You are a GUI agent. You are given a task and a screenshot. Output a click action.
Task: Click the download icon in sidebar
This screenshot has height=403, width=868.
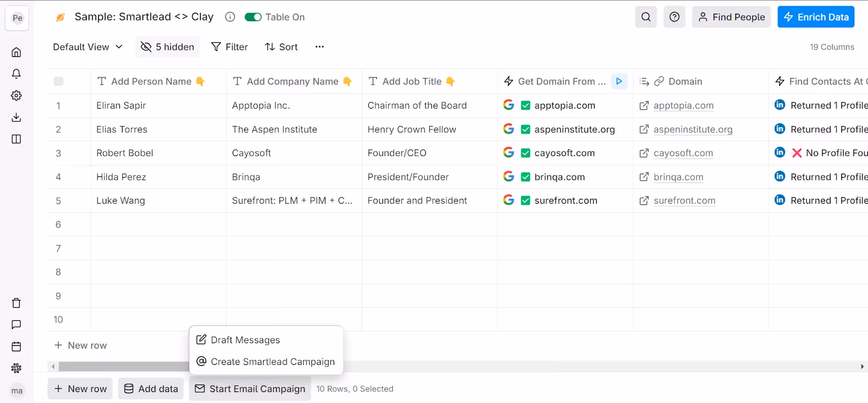(x=16, y=117)
